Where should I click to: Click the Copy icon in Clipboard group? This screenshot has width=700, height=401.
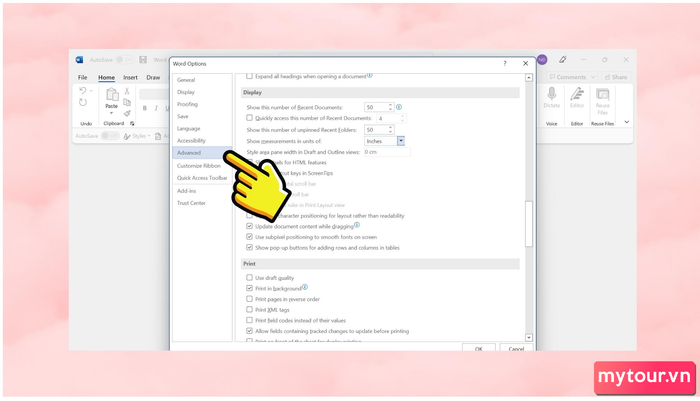tap(127, 102)
